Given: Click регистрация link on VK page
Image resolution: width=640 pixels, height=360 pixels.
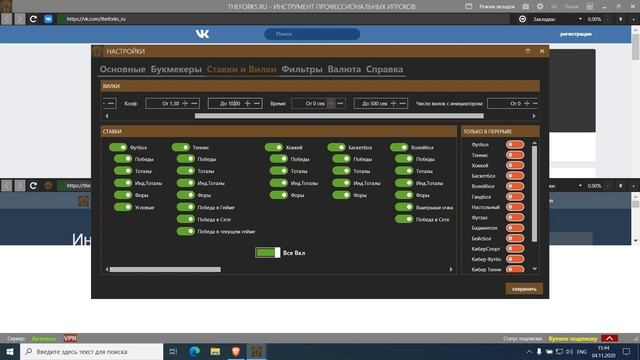Looking at the screenshot, I should tap(576, 34).
